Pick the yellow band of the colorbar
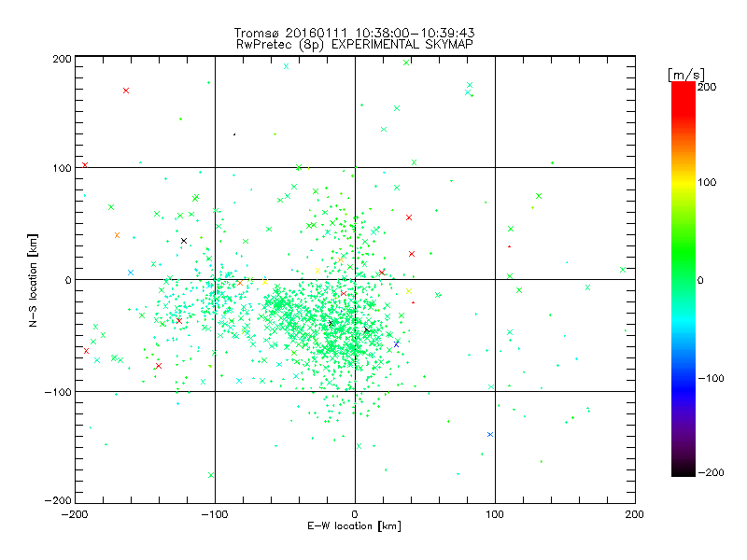This screenshot has width=747, height=560. pos(684,182)
